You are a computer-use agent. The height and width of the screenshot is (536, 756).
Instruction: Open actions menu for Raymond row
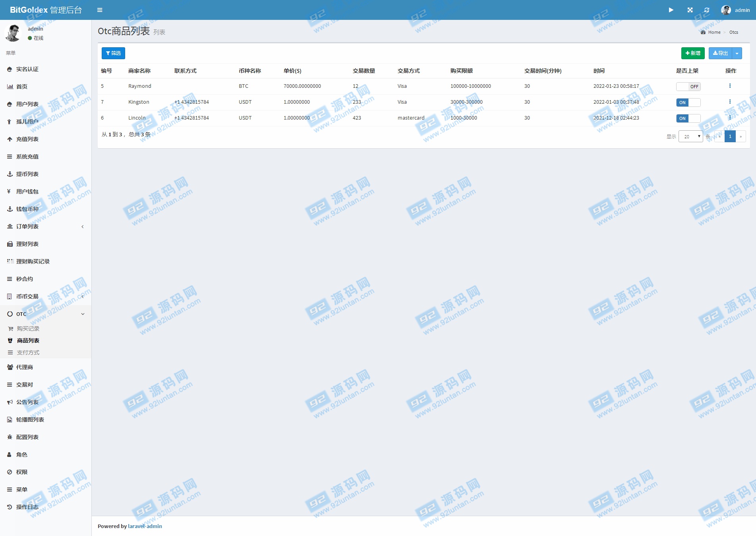tap(730, 86)
